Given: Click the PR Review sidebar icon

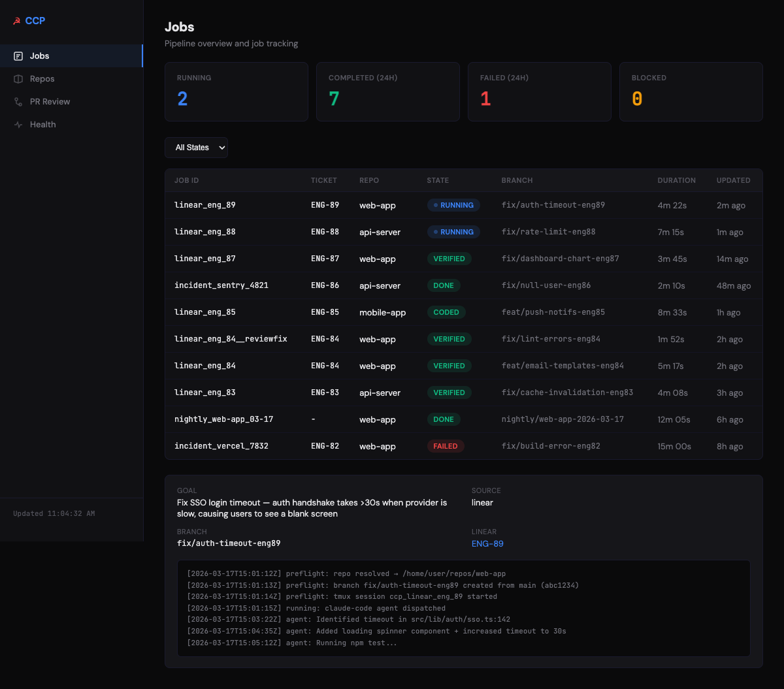Looking at the screenshot, I should click(18, 102).
